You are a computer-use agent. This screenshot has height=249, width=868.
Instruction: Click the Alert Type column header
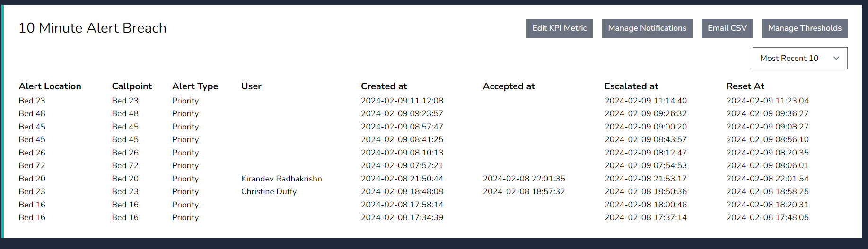coord(195,86)
